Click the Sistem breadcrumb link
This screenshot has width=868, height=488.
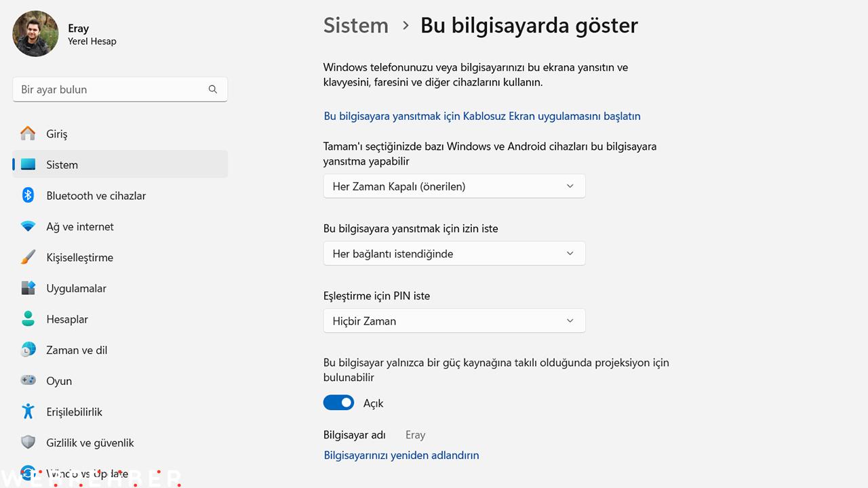(x=356, y=25)
